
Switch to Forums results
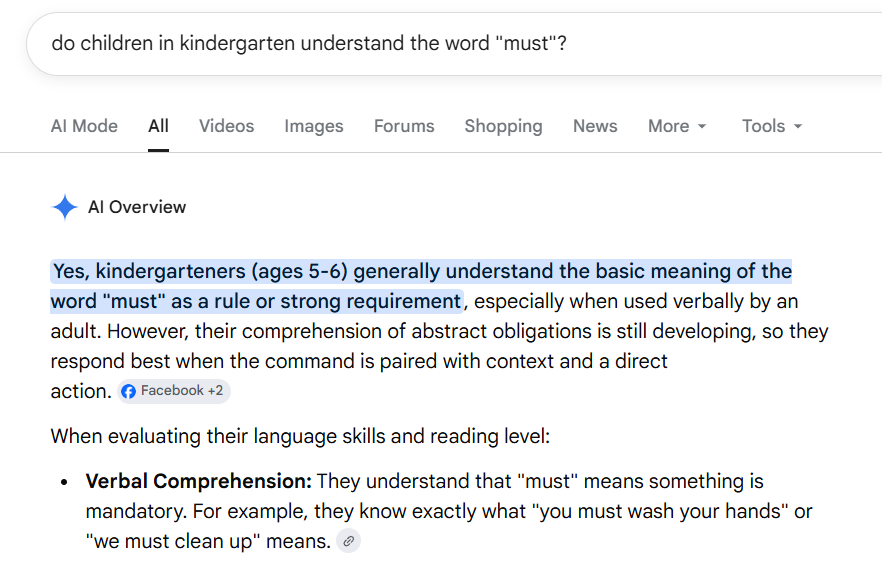click(x=404, y=126)
